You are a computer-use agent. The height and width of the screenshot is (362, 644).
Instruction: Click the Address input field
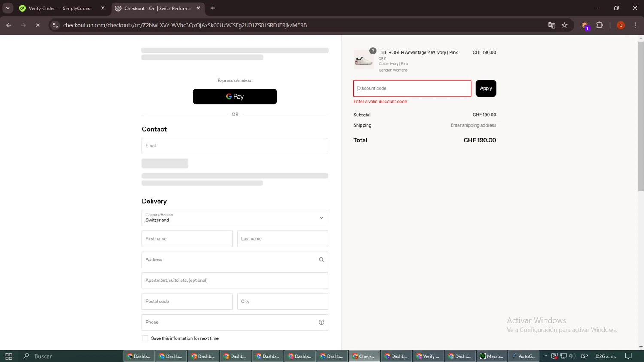tap(235, 259)
